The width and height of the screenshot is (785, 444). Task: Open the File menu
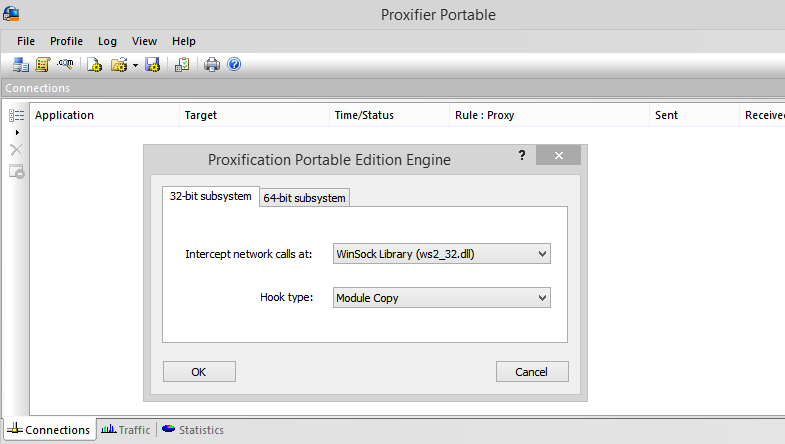[26, 41]
